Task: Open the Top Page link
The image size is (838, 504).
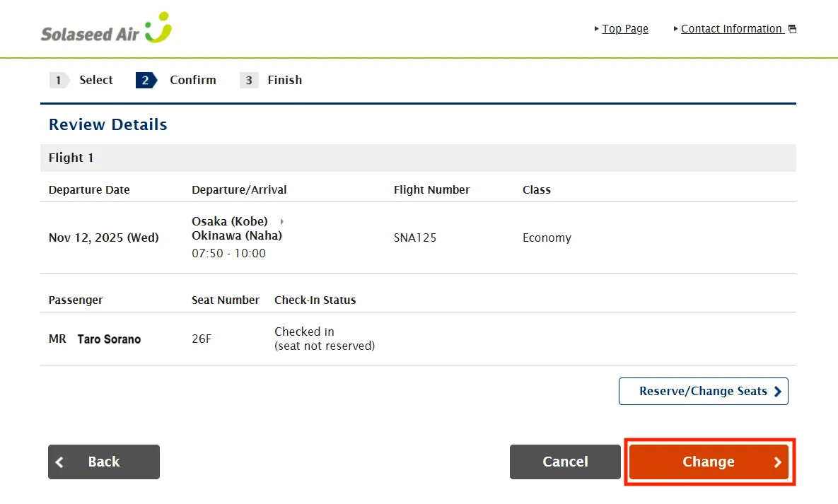Action: coord(625,29)
